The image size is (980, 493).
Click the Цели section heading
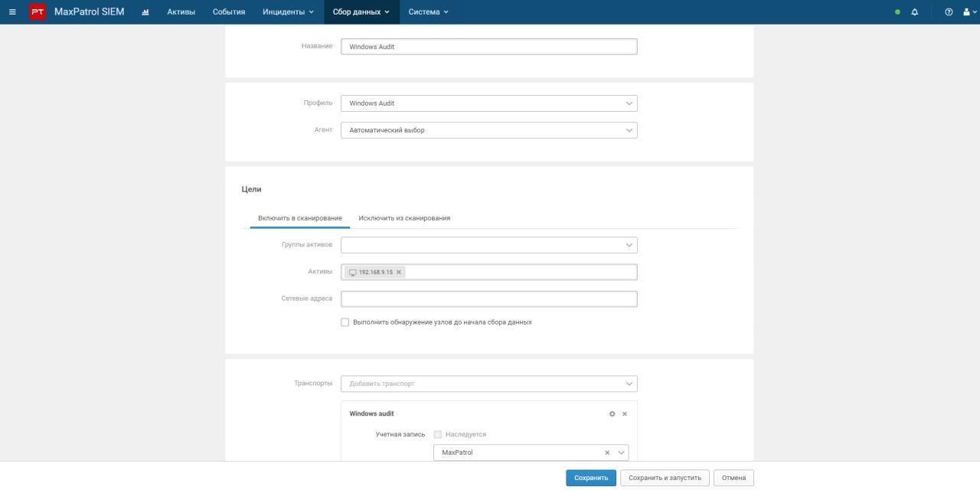point(251,189)
